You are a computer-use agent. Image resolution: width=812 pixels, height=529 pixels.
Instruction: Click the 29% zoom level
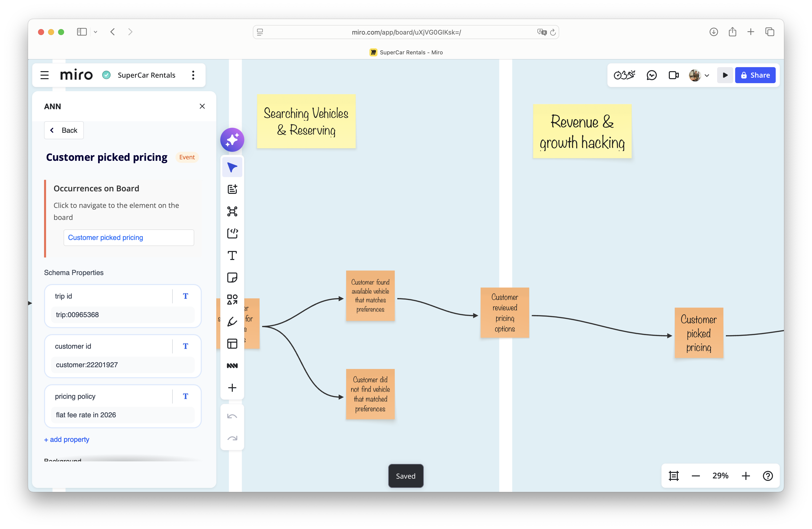(720, 476)
